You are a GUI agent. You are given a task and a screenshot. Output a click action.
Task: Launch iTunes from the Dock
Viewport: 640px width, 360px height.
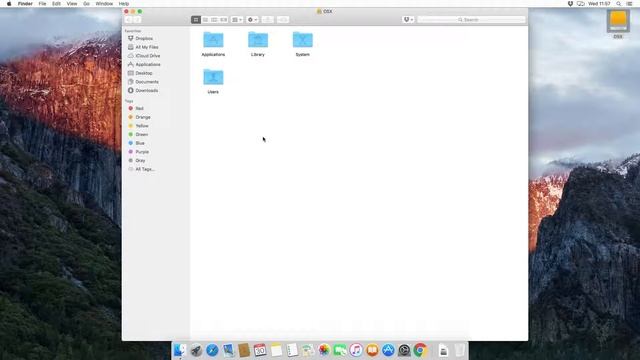(x=356, y=350)
